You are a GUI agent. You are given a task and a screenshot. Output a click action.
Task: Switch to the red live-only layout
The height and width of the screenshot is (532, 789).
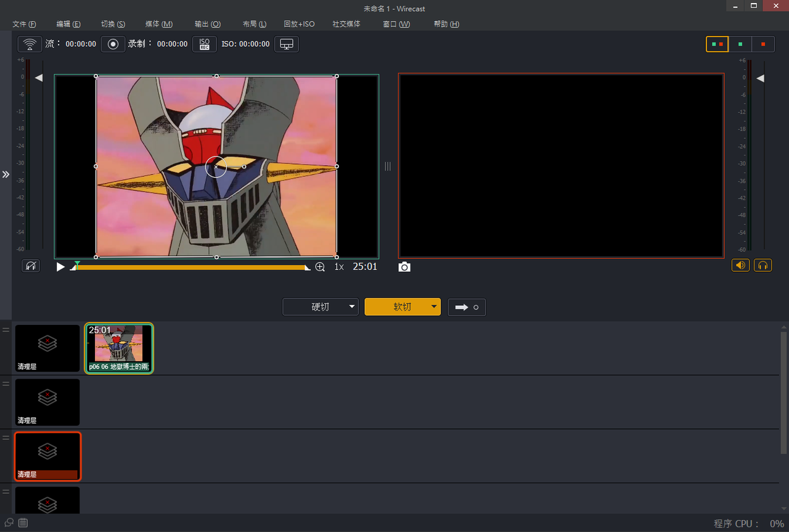click(763, 44)
